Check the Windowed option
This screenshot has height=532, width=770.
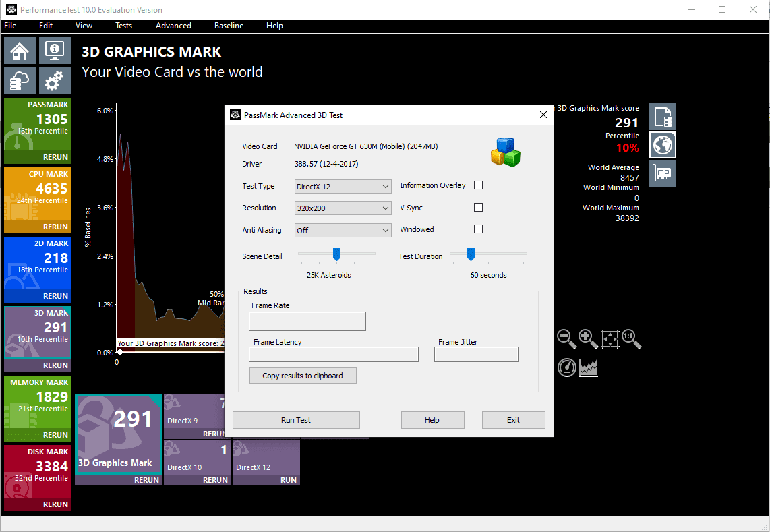click(x=478, y=229)
